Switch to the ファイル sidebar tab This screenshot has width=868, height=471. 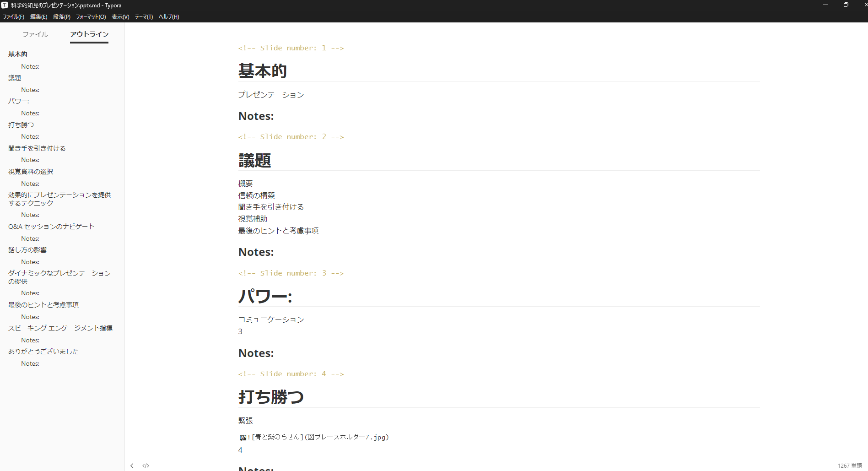pyautogui.click(x=35, y=34)
